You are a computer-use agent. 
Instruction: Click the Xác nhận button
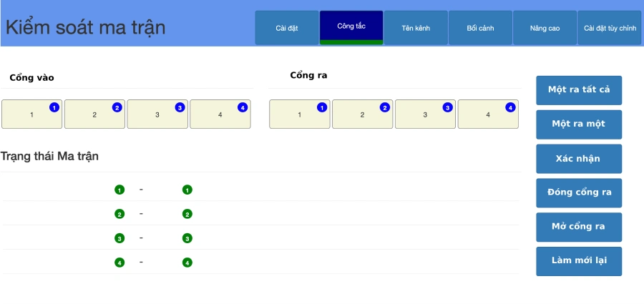click(578, 159)
